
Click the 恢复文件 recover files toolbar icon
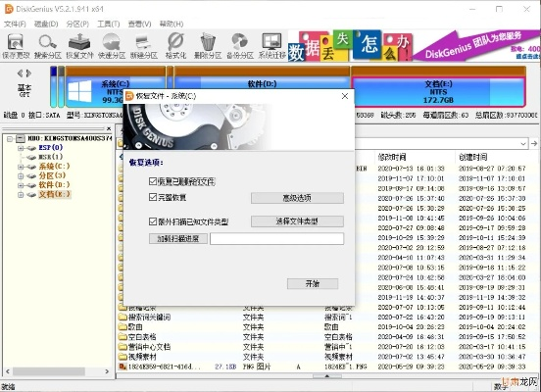(x=79, y=46)
